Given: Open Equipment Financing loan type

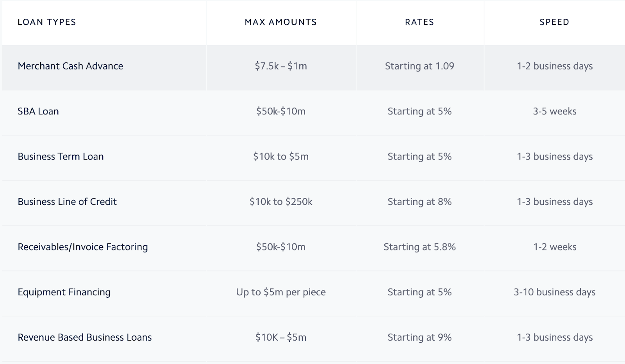Looking at the screenshot, I should point(64,292).
